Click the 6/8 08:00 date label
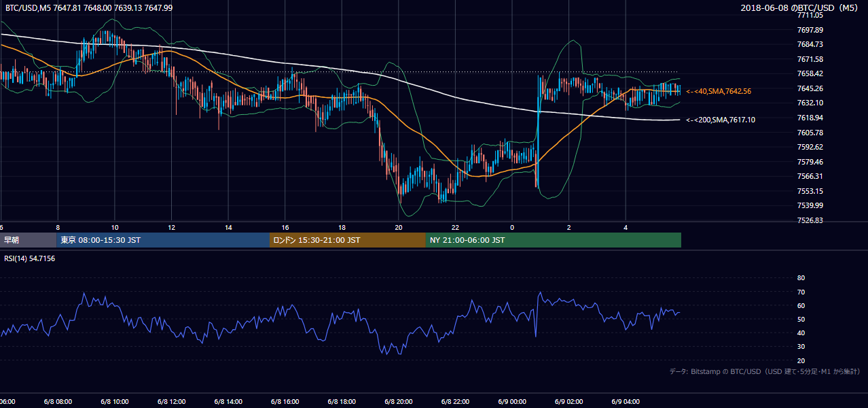The height and width of the screenshot is (408, 868). point(58,402)
